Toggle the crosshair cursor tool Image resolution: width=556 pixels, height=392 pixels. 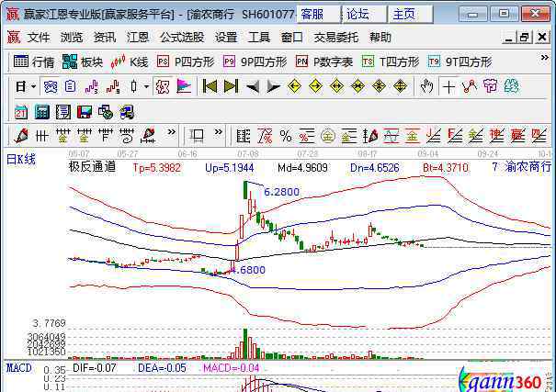pyautogui.click(x=448, y=86)
